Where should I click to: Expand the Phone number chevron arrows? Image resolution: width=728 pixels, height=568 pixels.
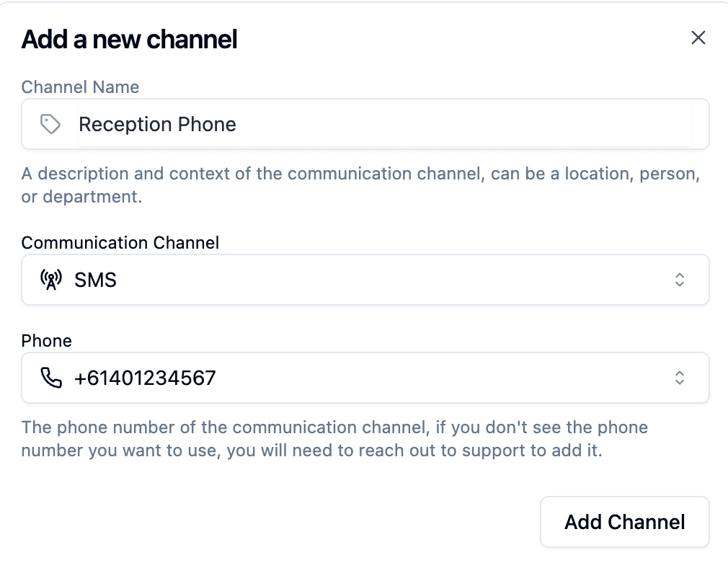(679, 378)
